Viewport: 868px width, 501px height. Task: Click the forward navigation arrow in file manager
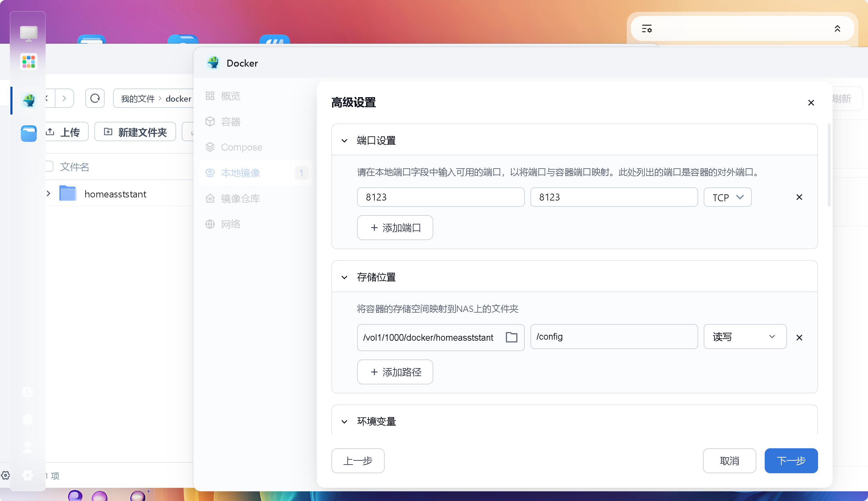(64, 99)
